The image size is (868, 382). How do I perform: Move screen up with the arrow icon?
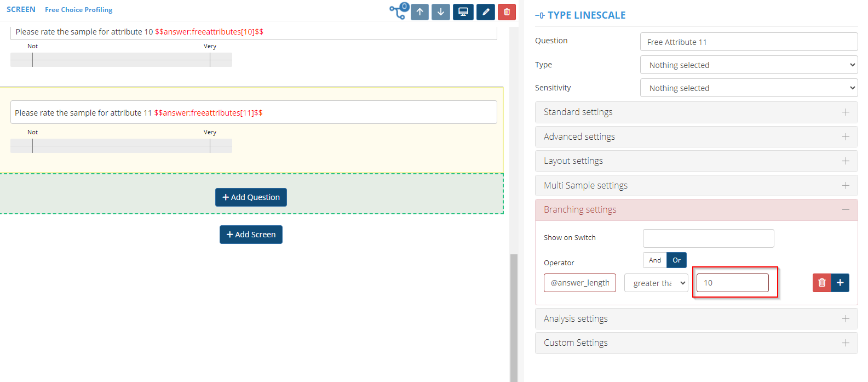(x=419, y=12)
